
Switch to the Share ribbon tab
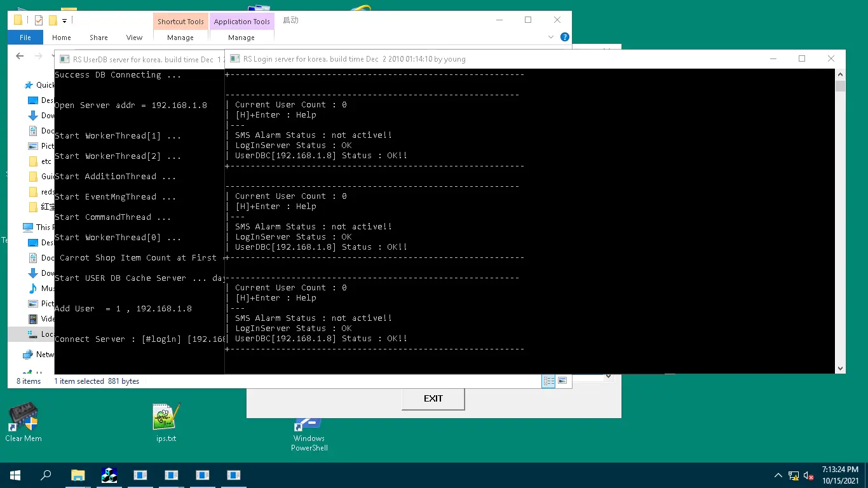point(98,37)
